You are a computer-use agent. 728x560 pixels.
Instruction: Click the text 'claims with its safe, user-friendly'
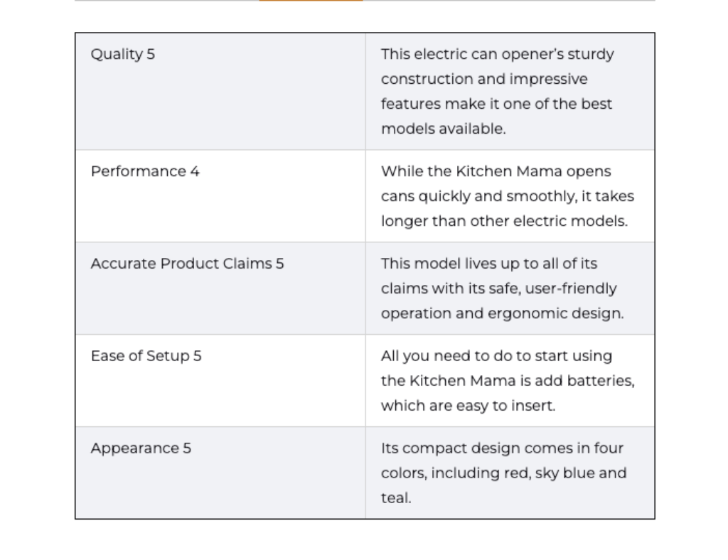point(499,289)
